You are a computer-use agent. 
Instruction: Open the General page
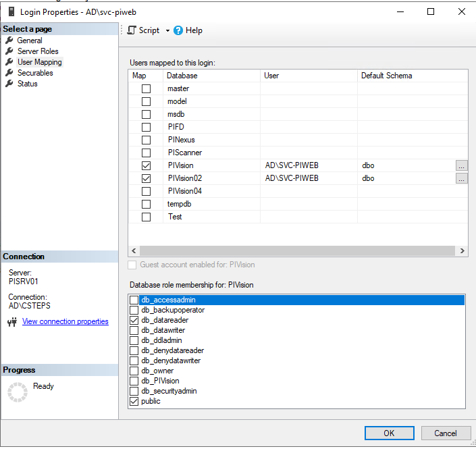click(x=30, y=41)
